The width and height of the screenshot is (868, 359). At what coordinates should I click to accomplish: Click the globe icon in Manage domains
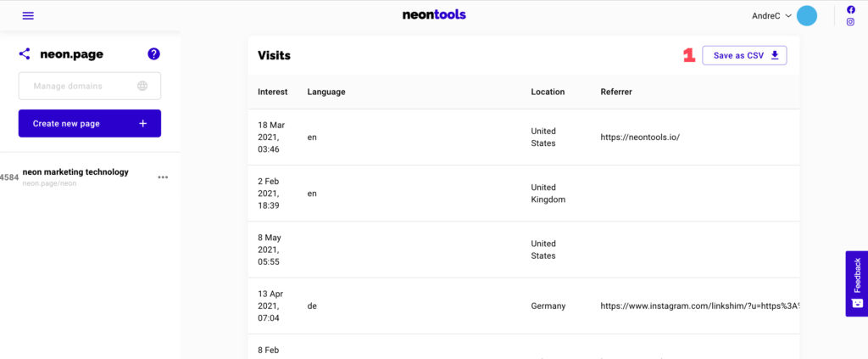click(142, 86)
